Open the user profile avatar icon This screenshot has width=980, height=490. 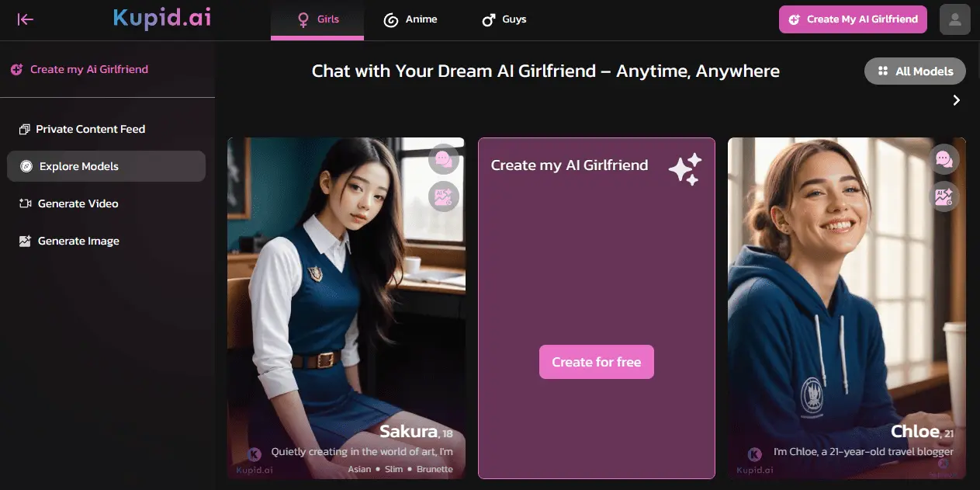pyautogui.click(x=955, y=19)
